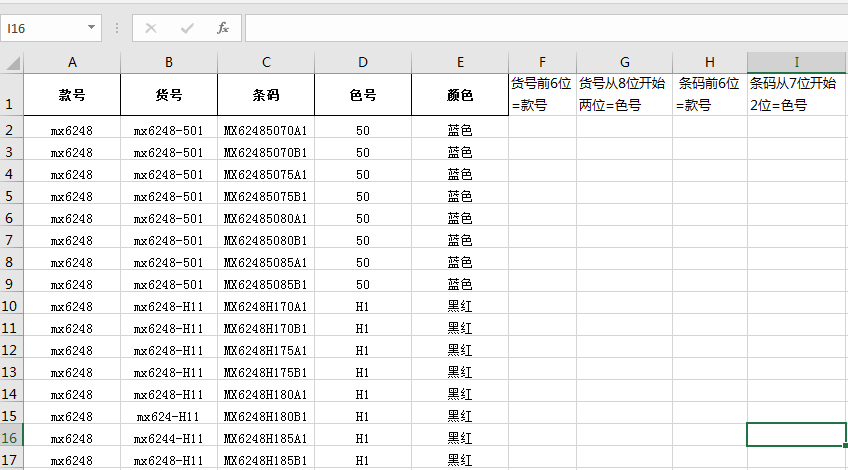Image resolution: width=848 pixels, height=470 pixels.
Task: Select row 1 header
Action: click(11, 95)
